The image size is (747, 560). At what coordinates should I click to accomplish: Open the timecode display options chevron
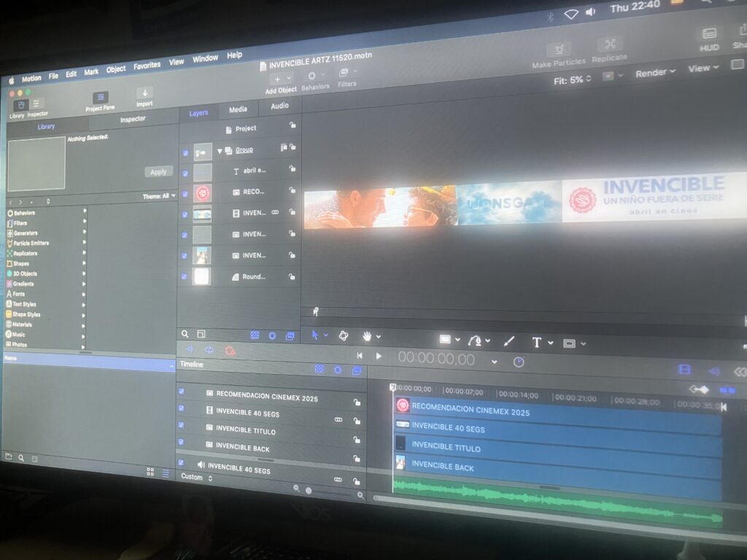[x=495, y=362]
